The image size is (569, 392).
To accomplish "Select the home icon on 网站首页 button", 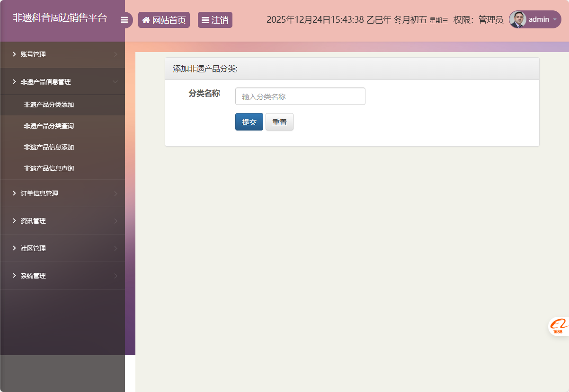I will pos(146,19).
